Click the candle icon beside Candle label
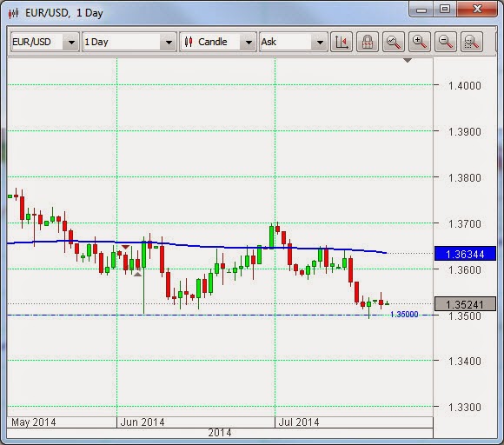 pyautogui.click(x=189, y=42)
